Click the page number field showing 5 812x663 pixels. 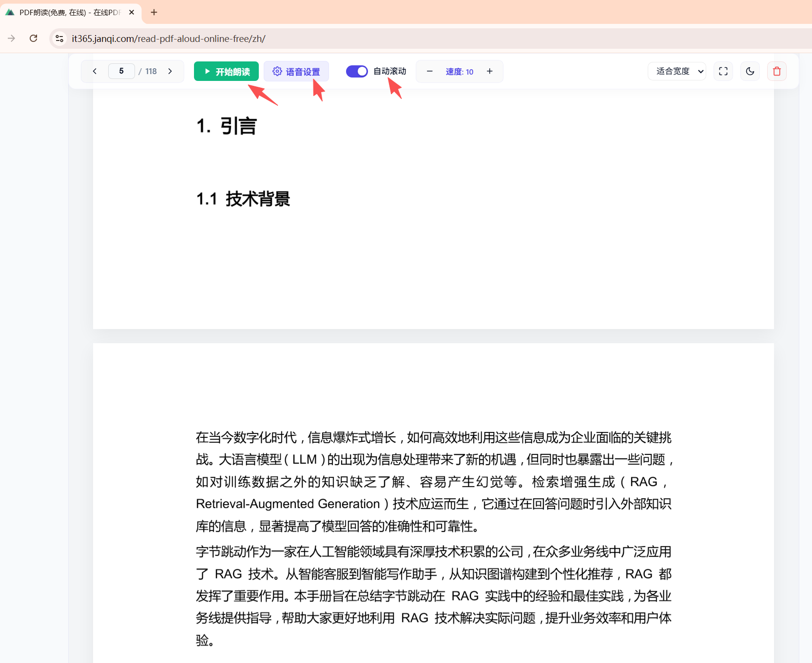point(121,71)
